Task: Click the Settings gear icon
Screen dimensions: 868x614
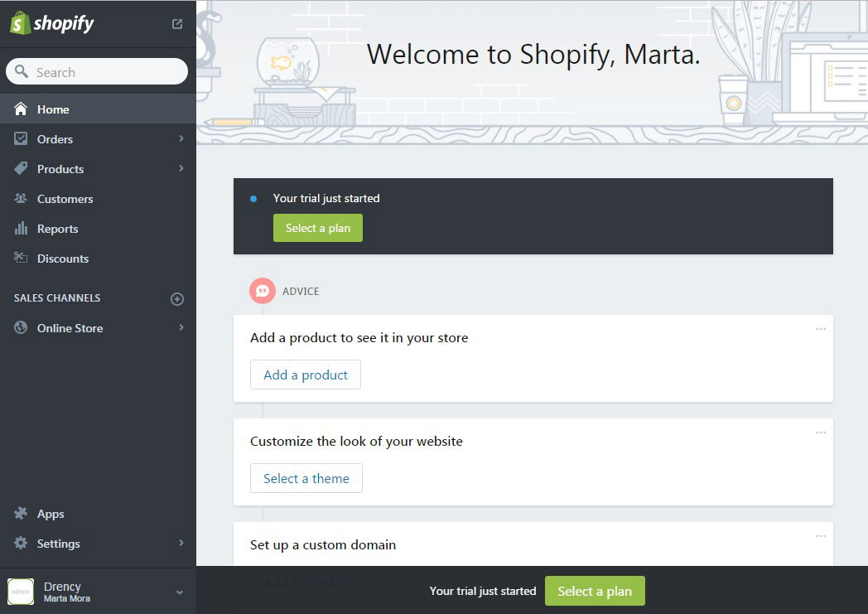Action: 21,543
